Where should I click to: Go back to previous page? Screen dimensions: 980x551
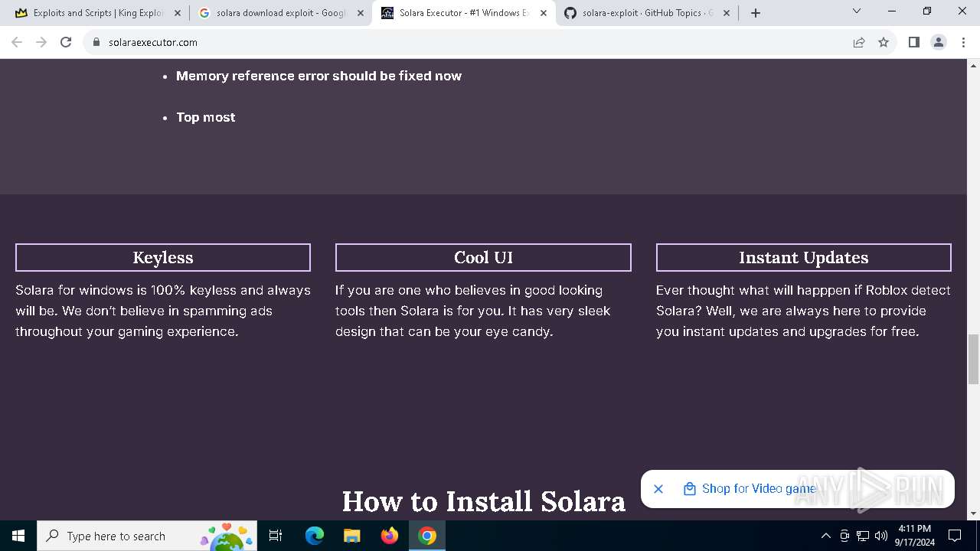(x=17, y=42)
